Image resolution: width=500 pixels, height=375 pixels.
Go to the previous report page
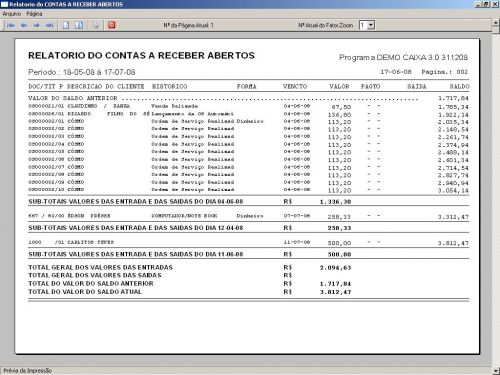pyautogui.click(x=24, y=25)
